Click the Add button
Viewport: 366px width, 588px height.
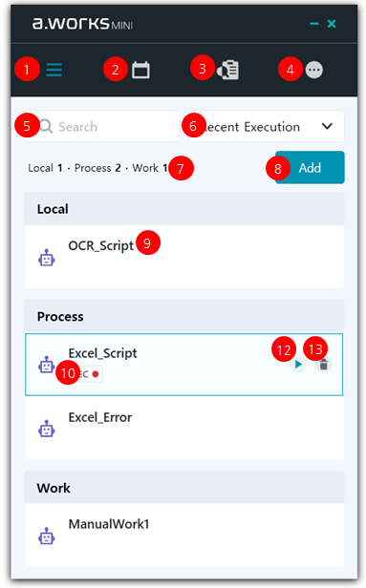(x=310, y=167)
